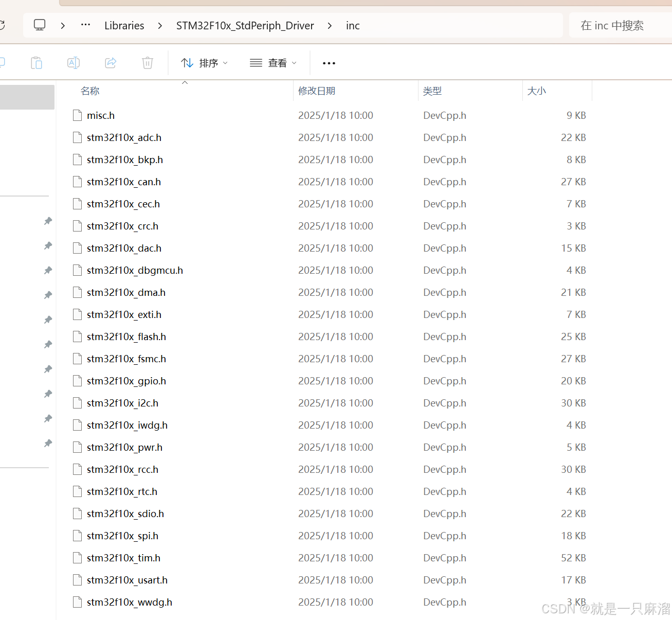Select the stm32f10x_flash.h file icon

click(78, 336)
